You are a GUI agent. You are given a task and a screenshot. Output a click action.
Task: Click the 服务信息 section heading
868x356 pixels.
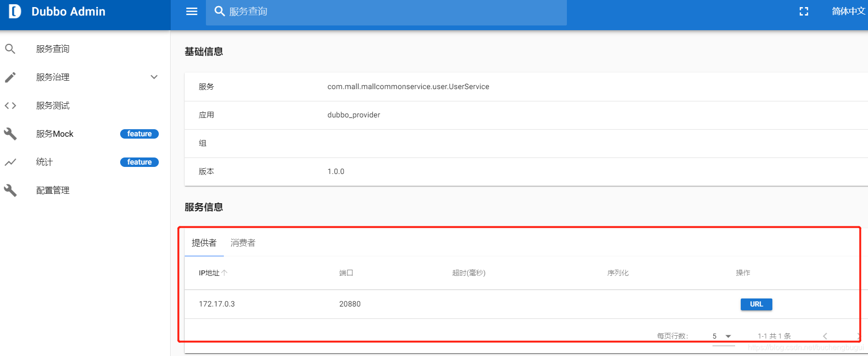204,207
